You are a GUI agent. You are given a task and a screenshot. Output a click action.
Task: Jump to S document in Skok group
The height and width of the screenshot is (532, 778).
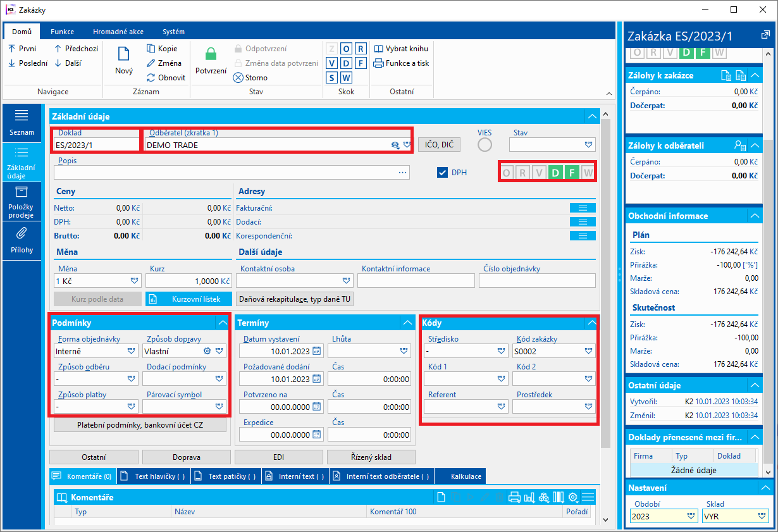331,78
